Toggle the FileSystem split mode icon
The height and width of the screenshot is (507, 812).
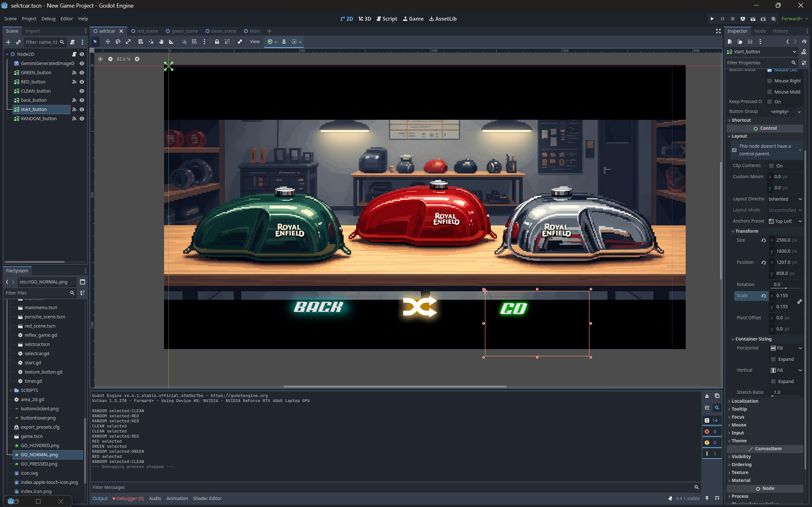(x=83, y=282)
